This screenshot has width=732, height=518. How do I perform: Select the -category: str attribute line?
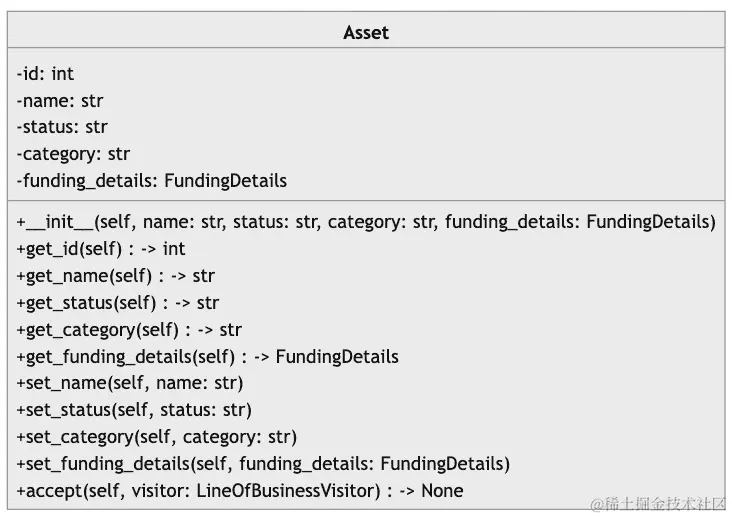point(73,154)
